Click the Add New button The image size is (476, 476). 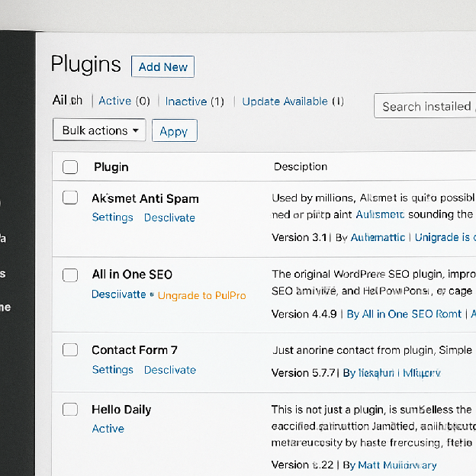(162, 66)
